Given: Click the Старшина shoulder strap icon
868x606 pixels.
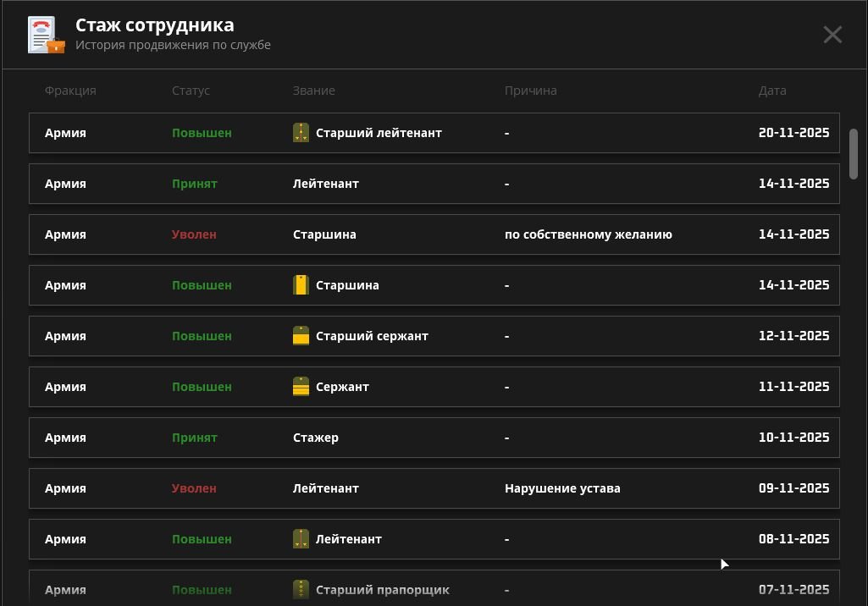Looking at the screenshot, I should click(x=301, y=284).
